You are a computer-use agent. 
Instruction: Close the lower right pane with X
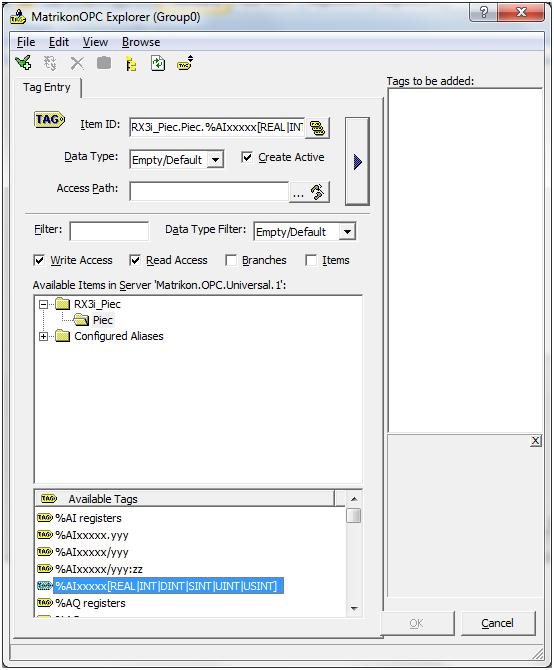point(536,441)
